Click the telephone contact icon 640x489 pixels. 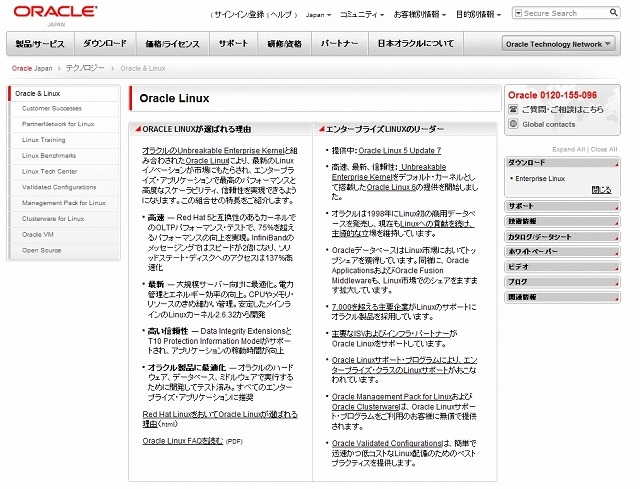(513, 109)
